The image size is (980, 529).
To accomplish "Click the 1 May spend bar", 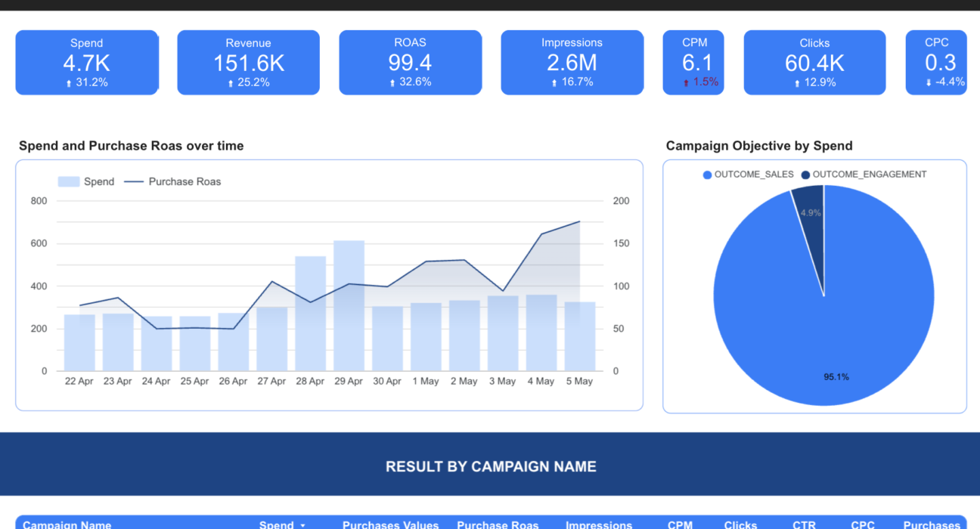I will (426, 337).
